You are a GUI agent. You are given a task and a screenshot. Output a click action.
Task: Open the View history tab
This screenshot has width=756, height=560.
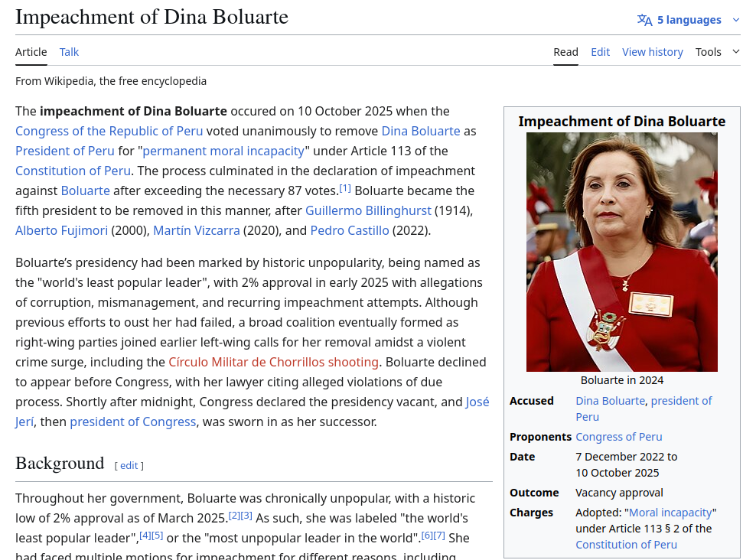[652, 52]
